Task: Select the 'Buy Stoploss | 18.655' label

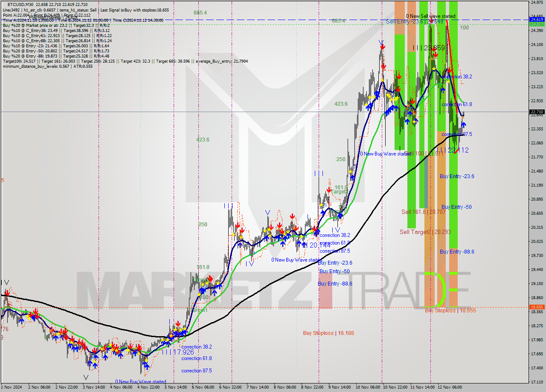Action: (450, 311)
